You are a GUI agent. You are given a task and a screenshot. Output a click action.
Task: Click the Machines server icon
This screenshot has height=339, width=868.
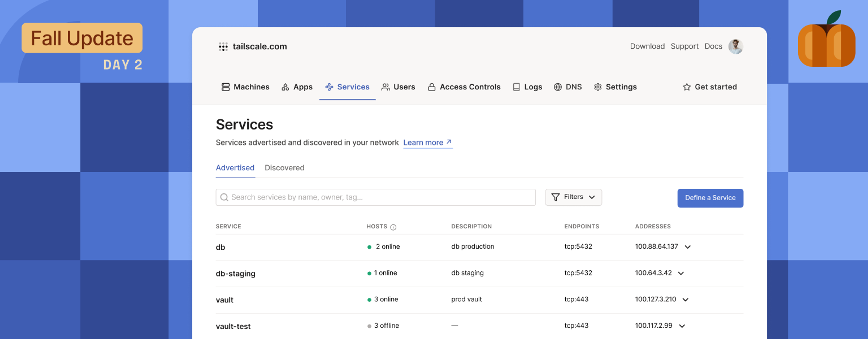pos(225,87)
